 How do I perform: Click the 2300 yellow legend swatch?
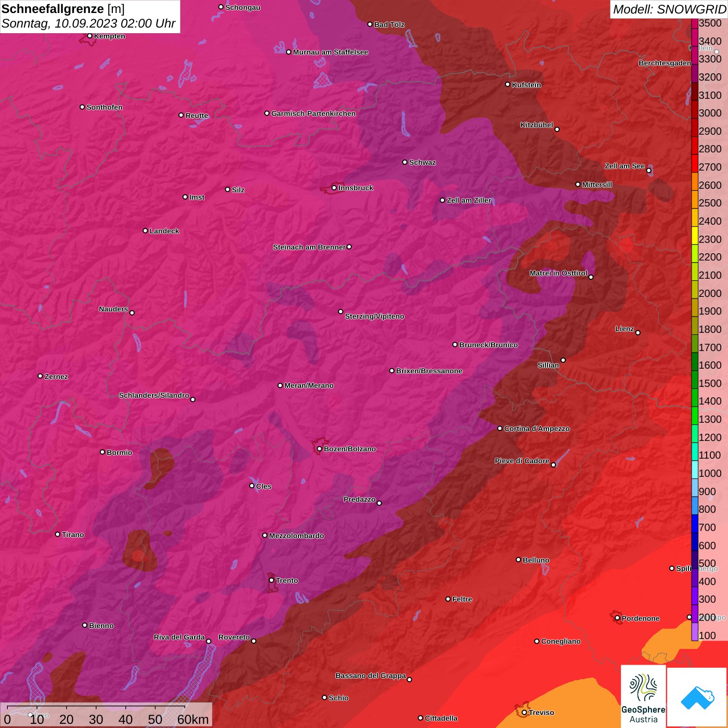coord(694,236)
